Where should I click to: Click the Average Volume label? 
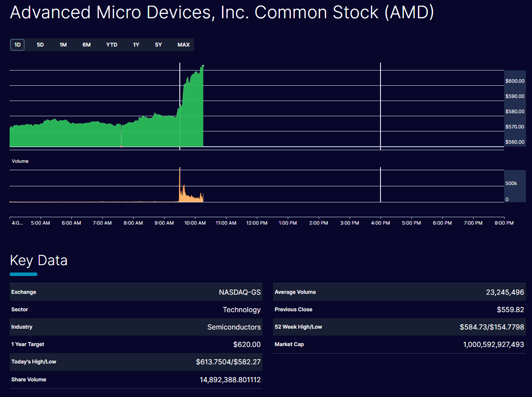[x=295, y=292]
